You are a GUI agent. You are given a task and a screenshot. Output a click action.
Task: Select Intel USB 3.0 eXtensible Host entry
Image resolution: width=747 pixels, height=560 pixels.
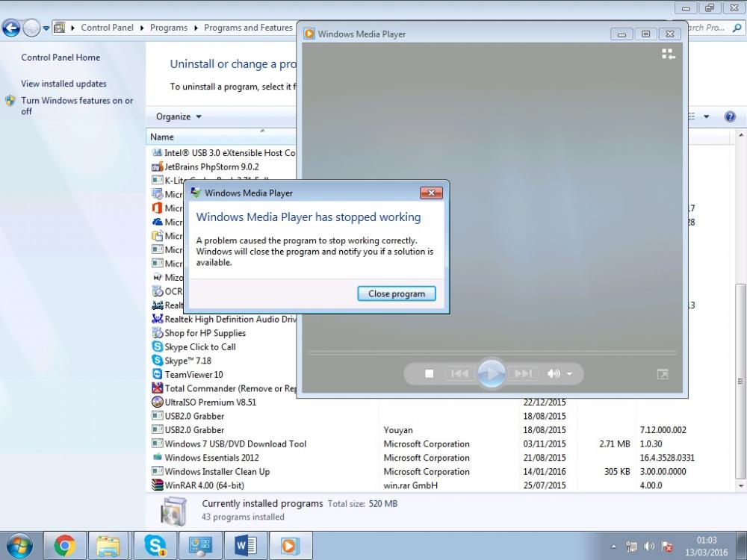pos(223,153)
